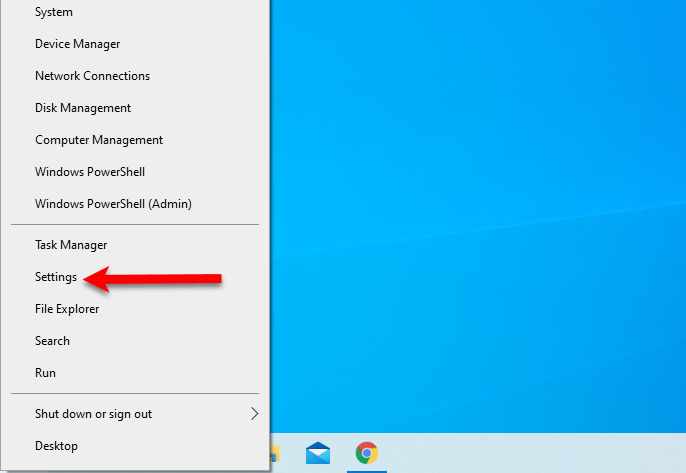The width and height of the screenshot is (686, 473).
Task: Launch Google Chrome from the taskbar
Action: (367, 453)
